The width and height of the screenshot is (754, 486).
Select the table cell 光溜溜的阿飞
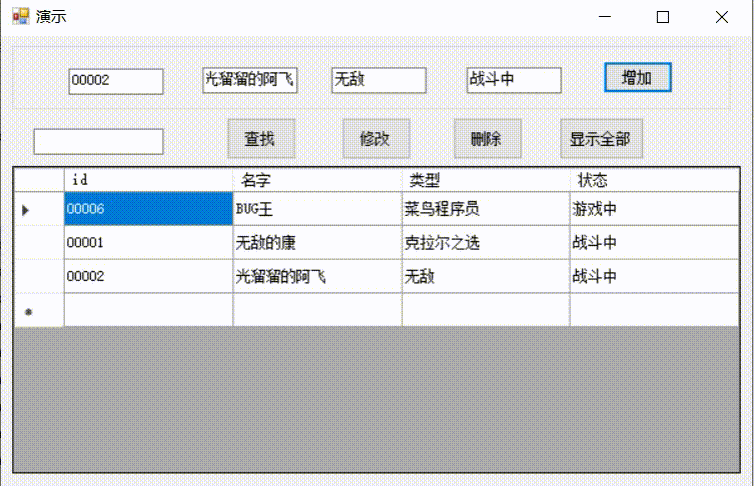[x=317, y=276]
